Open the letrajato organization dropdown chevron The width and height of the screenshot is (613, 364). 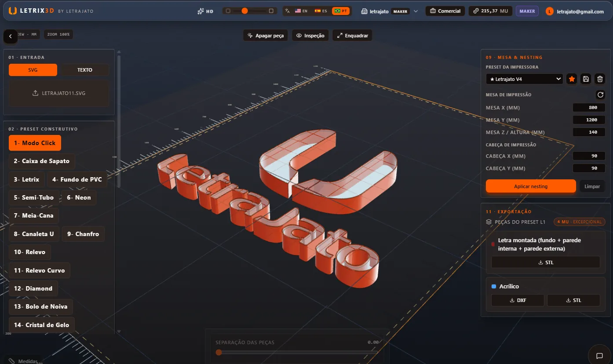416,11
